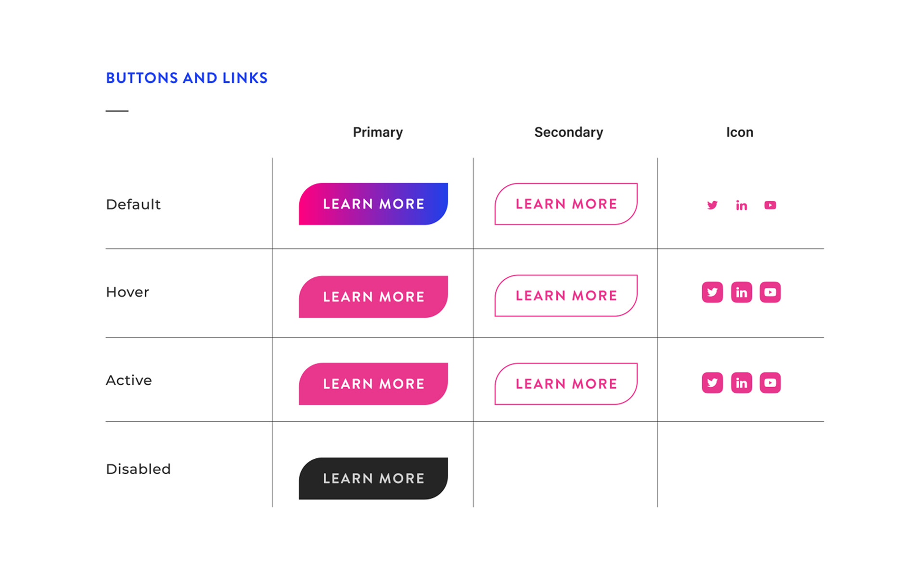Click the default state LinkedIn icon
Screen dimensions: 924x585
[741, 205]
